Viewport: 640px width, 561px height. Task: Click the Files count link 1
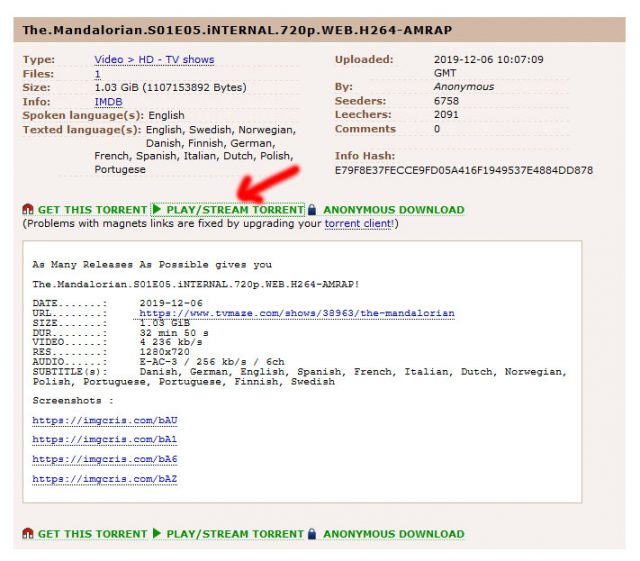click(97, 74)
